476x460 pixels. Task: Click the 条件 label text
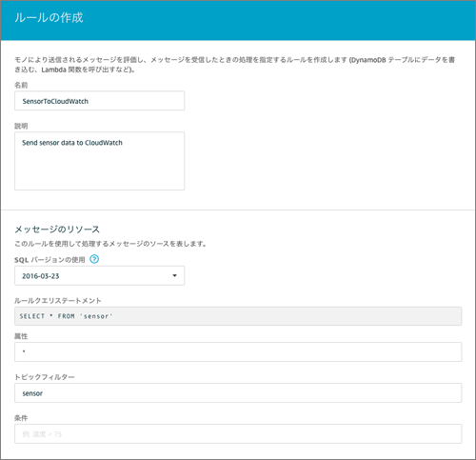pos(21,418)
